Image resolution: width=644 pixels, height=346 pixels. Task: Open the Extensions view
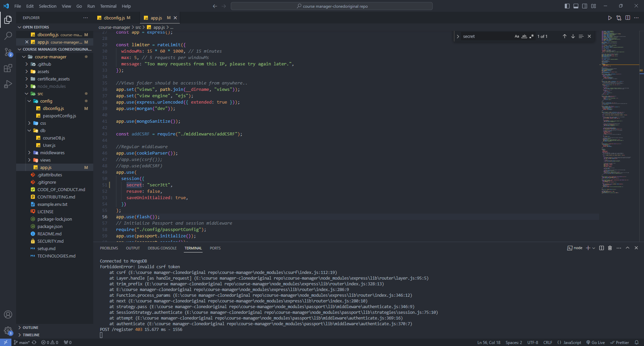click(8, 68)
